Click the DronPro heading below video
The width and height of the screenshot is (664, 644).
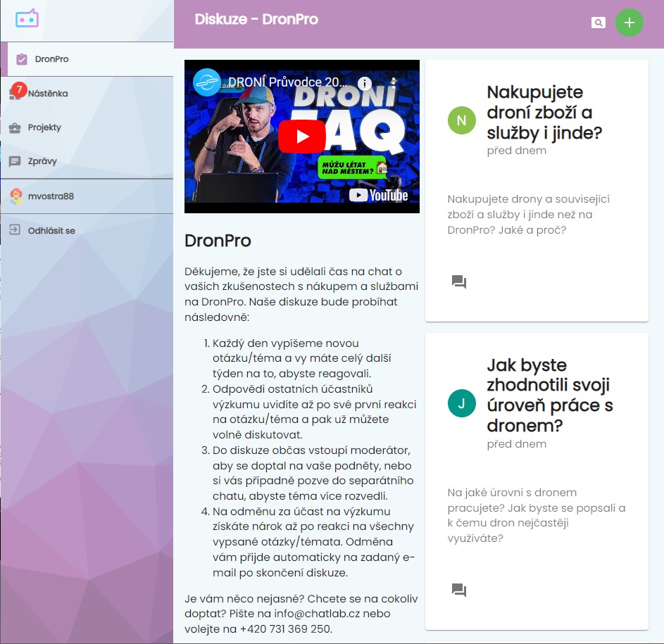tap(218, 241)
